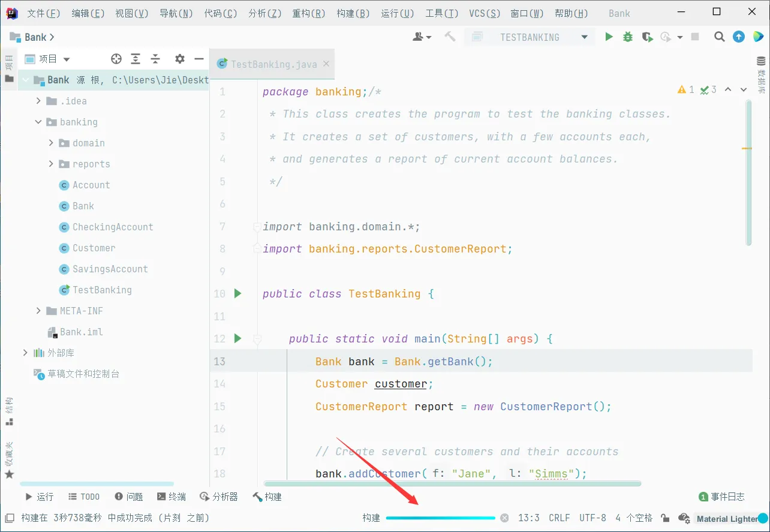Open the 编辑(E) menu
Viewport: 770px width, 532px height.
[x=88, y=13]
